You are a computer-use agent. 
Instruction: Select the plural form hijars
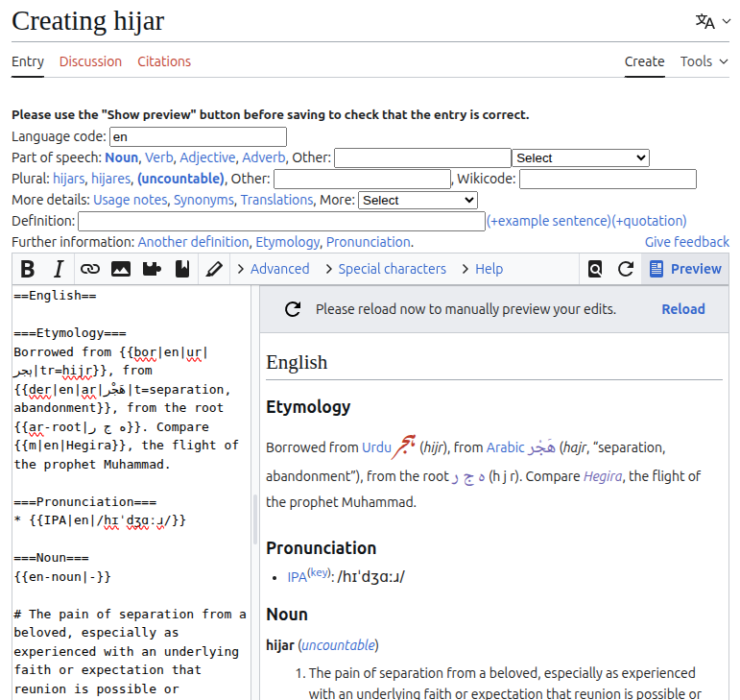point(69,179)
